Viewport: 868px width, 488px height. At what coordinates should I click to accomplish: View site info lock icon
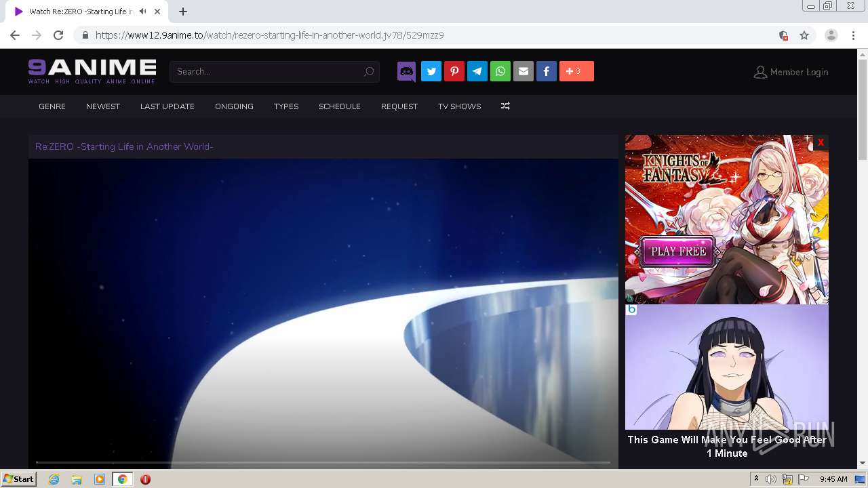pos(85,35)
